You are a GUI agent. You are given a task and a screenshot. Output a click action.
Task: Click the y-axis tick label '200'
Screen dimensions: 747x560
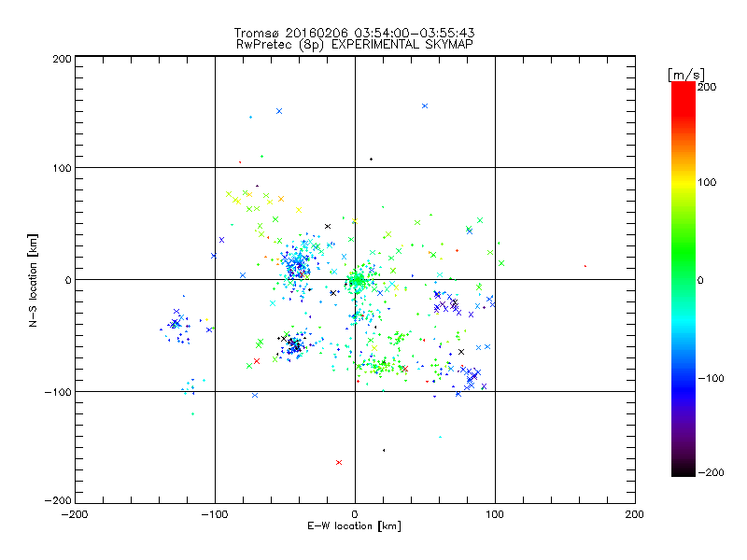[62, 59]
